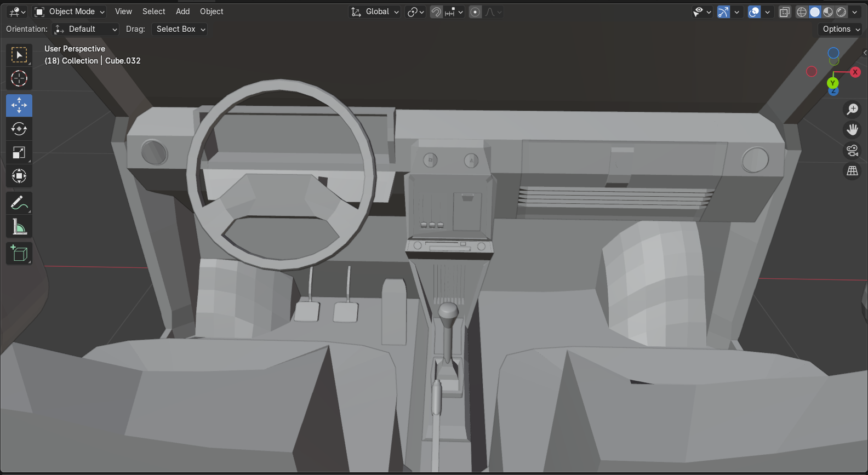This screenshot has height=475, width=868.
Task: Activate the 3D Cursor tool
Action: click(x=19, y=79)
